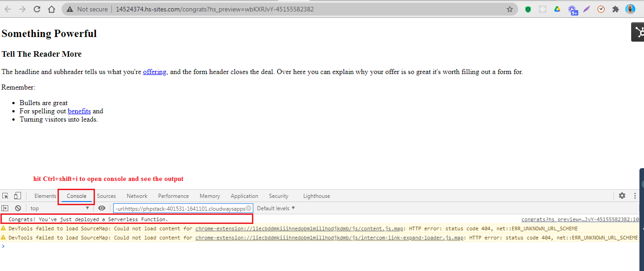Click the Google Drive extension icon
Image resolution: width=644 pixels, height=271 pixels.
click(x=557, y=9)
